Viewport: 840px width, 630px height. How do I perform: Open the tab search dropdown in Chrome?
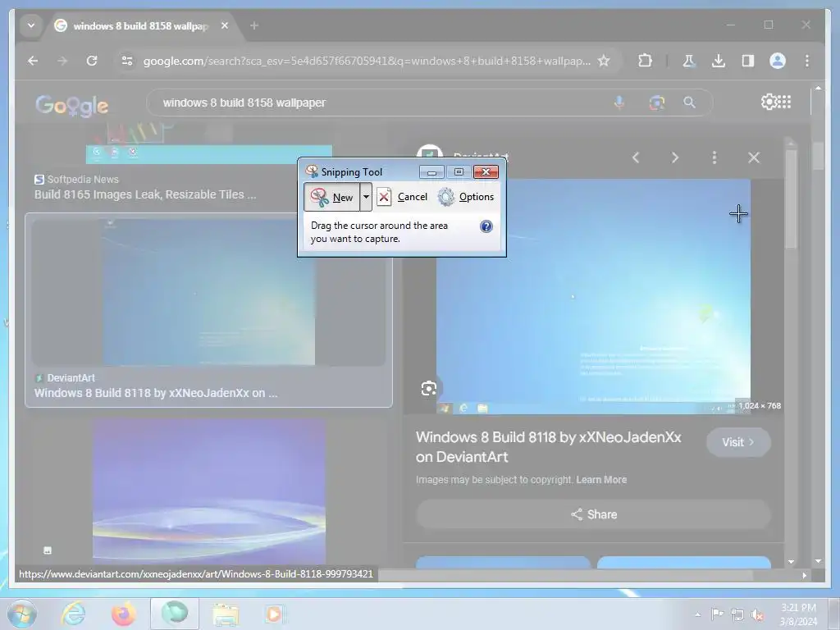tap(31, 25)
